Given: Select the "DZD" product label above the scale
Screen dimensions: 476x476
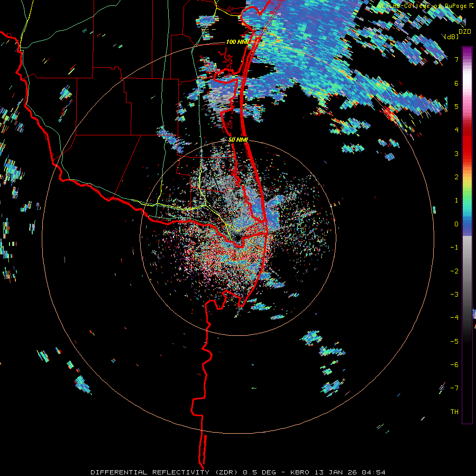Looking at the screenshot, I should tap(465, 32).
